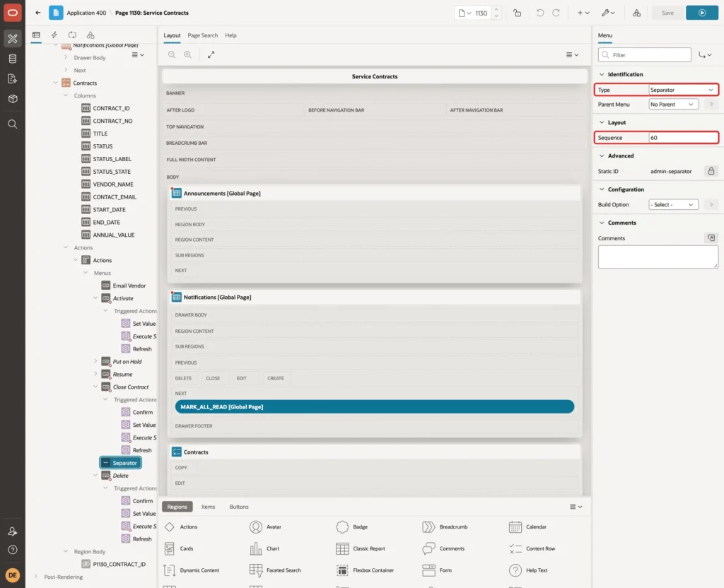The height and width of the screenshot is (588, 724).
Task: Open the Help tab in the central pane
Action: (230, 35)
